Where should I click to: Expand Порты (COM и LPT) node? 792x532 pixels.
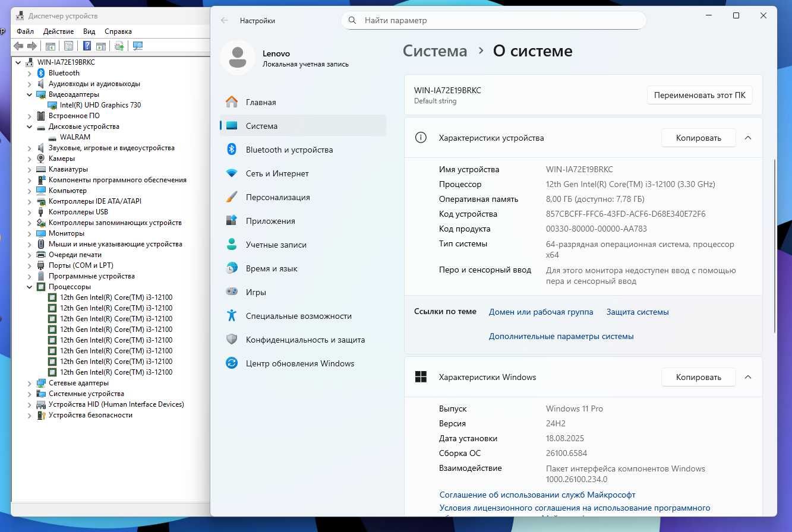pyautogui.click(x=30, y=265)
